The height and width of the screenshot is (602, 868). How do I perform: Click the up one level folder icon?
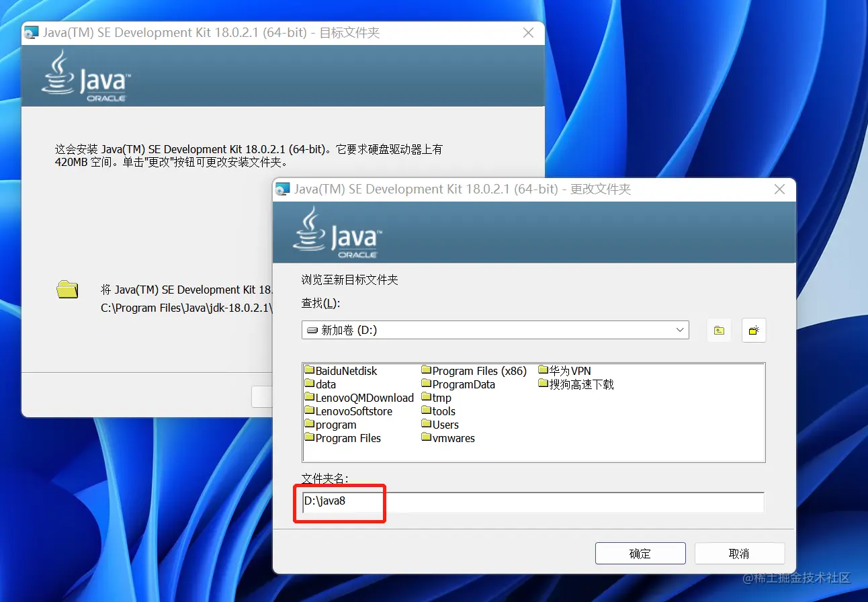[x=720, y=330]
